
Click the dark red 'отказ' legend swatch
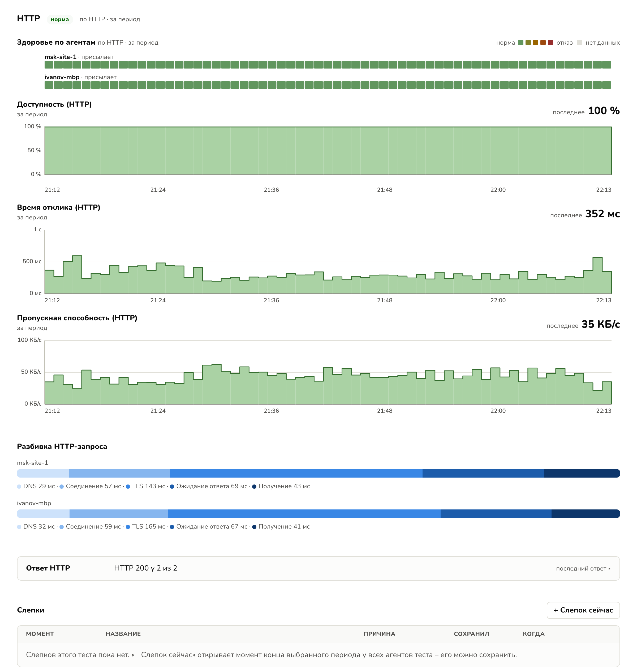550,42
